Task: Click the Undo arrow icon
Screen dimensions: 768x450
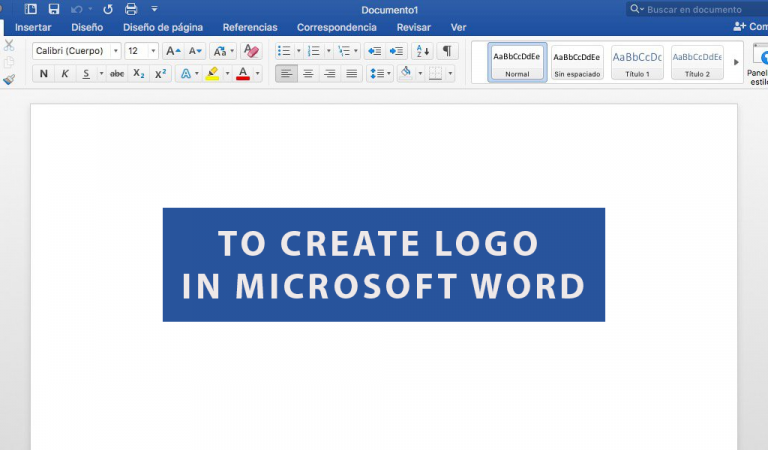Action: 77,9
